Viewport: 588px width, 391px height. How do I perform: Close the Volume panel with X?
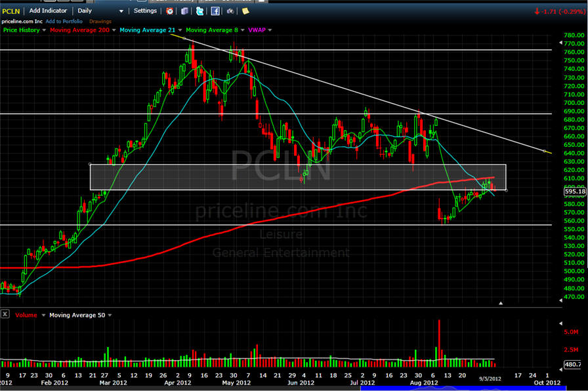coord(5,314)
